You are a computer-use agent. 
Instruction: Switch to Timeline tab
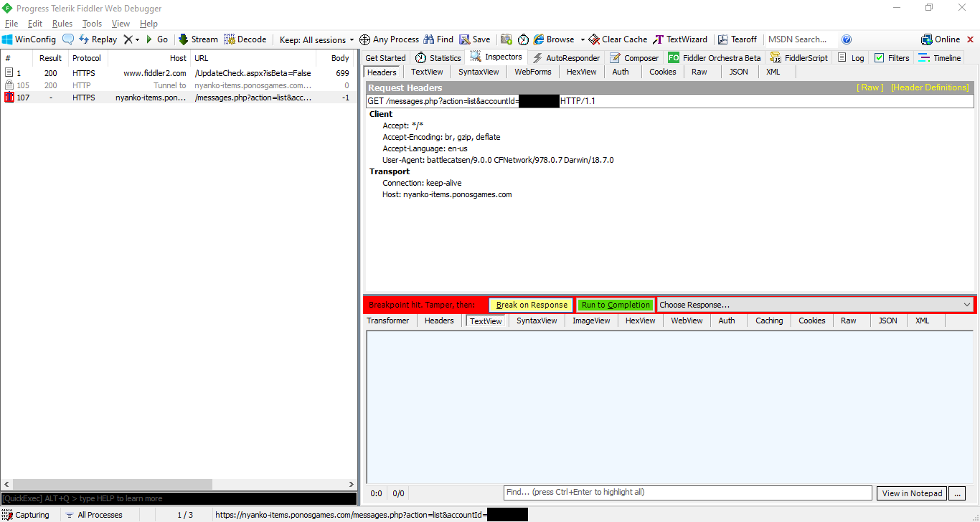[940, 58]
